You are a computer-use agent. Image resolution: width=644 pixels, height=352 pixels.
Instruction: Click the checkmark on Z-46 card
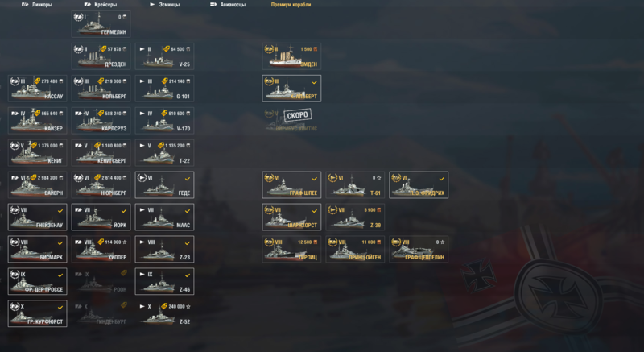coord(188,275)
